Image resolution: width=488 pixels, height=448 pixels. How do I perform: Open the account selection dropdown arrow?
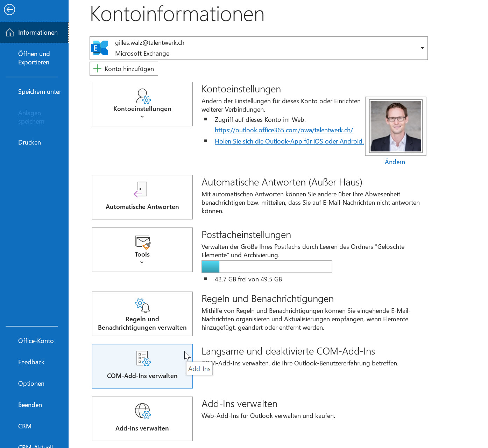pos(422,48)
